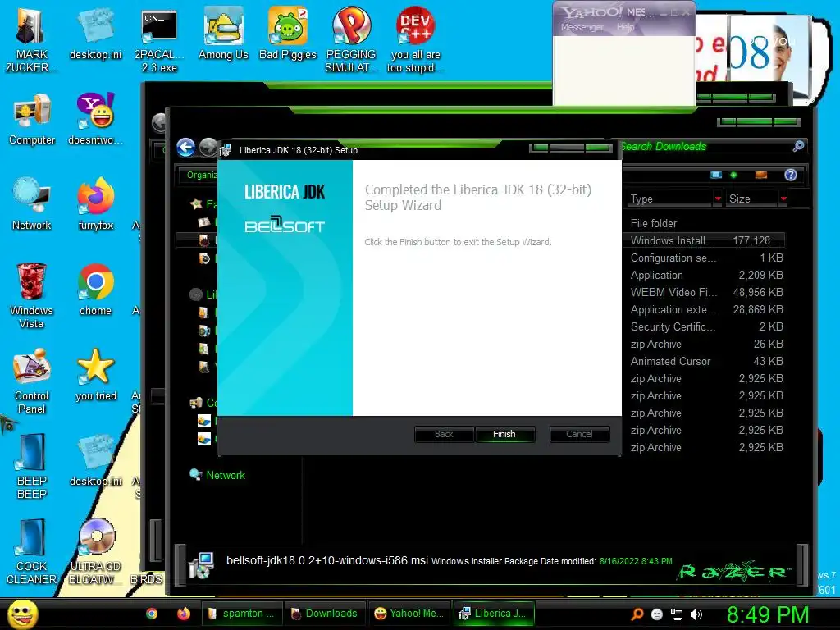Open PEGGING SIMULAT desktop icon

pyautogui.click(x=351, y=40)
